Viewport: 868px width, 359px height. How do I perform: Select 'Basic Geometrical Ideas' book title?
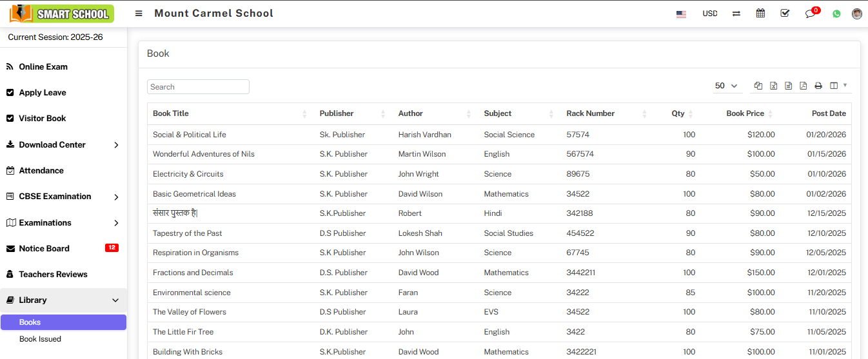point(194,194)
